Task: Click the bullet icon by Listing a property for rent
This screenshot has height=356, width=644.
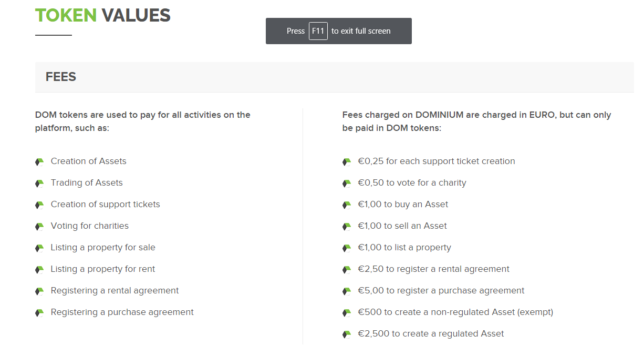Action: [39, 270]
